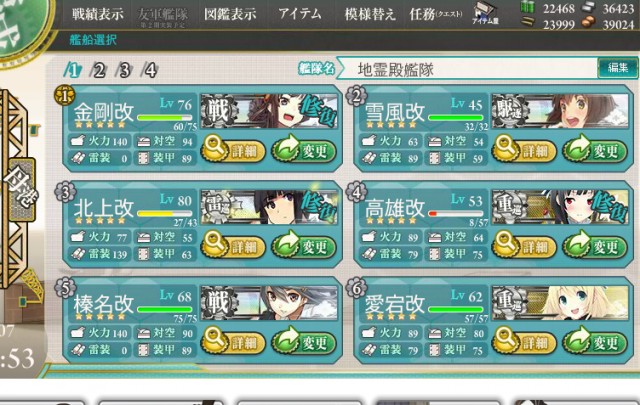Image resolution: width=640 pixels, height=405 pixels.
Task: Click the fleet name field 地霊殿艦隊
Action: (x=467, y=69)
